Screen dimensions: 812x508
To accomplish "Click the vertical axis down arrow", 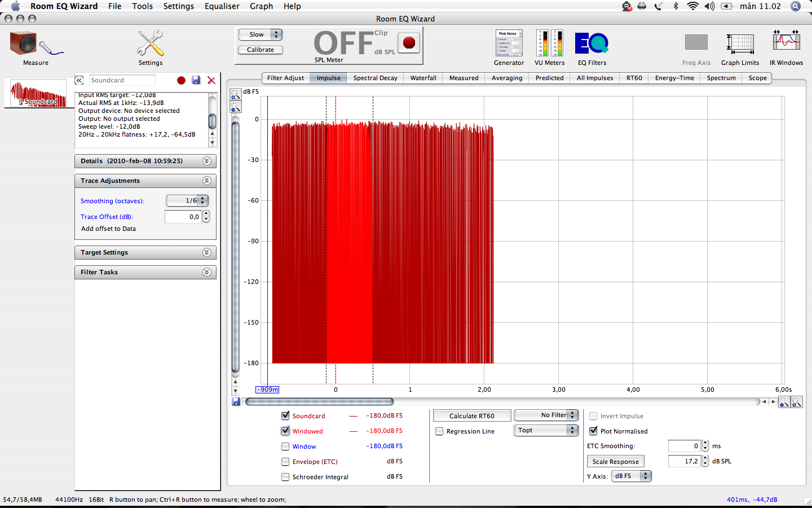I will coord(236,391).
